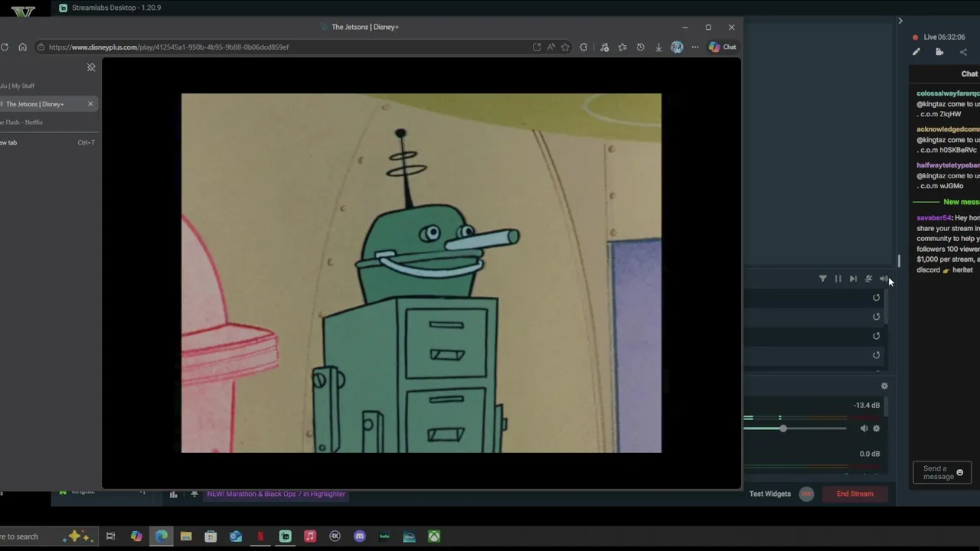
Task: Replay the third event in list
Action: 877,336
